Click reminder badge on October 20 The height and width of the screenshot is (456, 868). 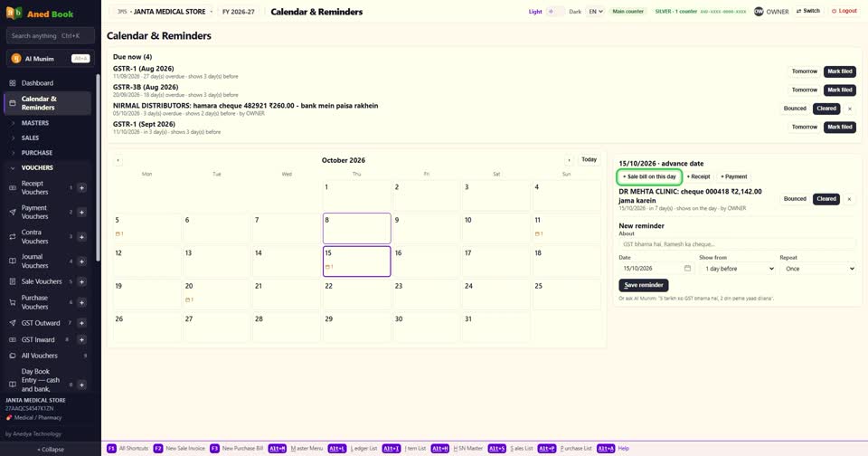189,299
